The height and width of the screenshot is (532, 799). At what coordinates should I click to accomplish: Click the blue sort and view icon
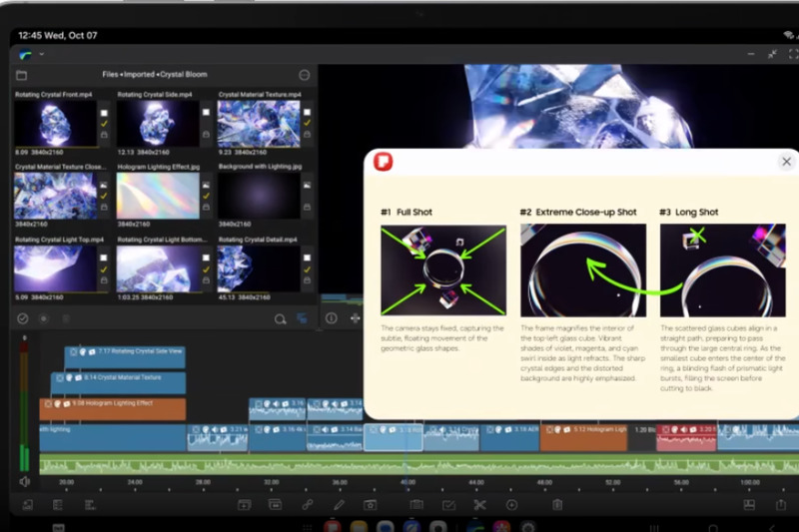(303, 318)
